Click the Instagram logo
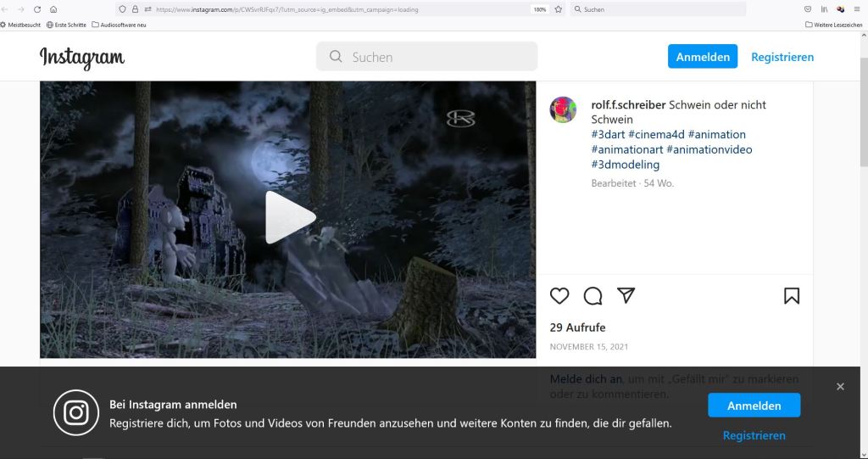This screenshot has width=868, height=459. point(82,58)
